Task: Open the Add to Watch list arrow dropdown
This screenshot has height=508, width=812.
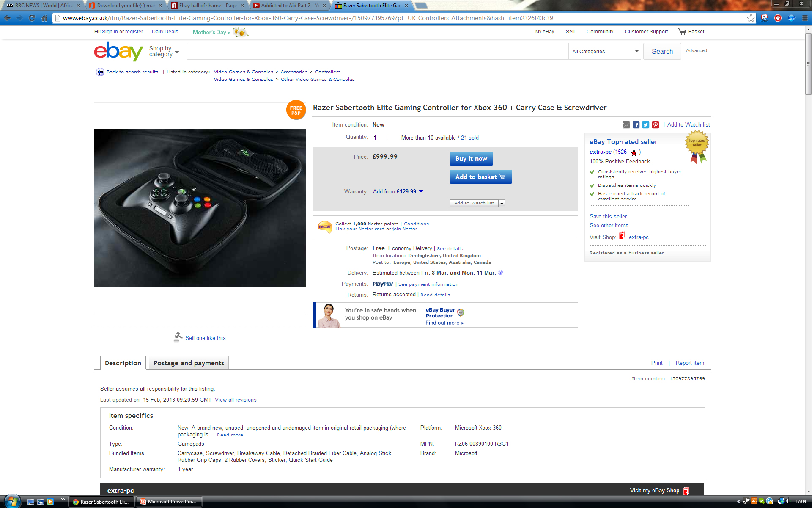Action: click(502, 203)
